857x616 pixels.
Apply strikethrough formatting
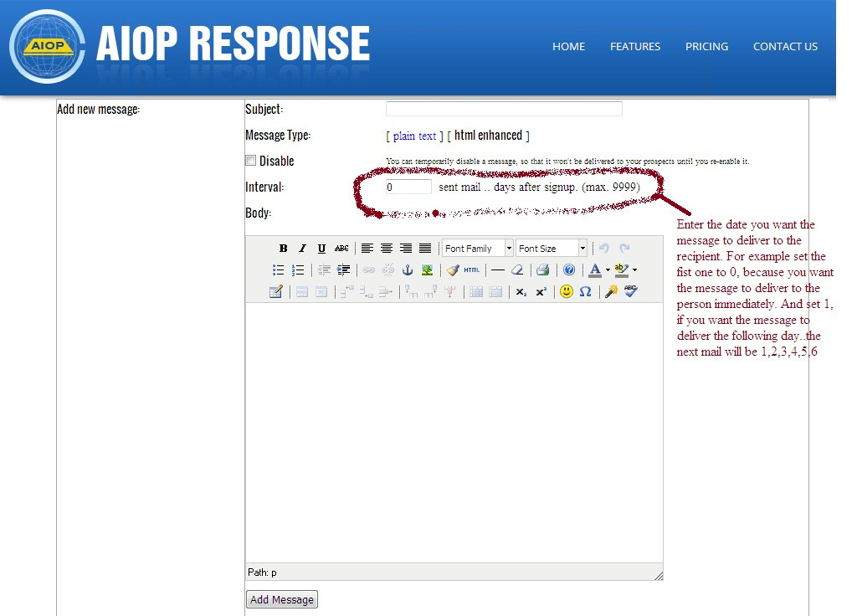pos(341,248)
